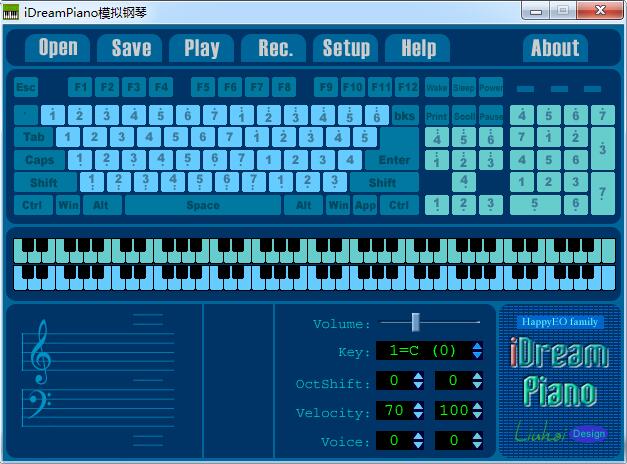Viewport: 627px width, 464px height.
Task: Click the treble clef on the staff
Action: pyautogui.click(x=40, y=352)
